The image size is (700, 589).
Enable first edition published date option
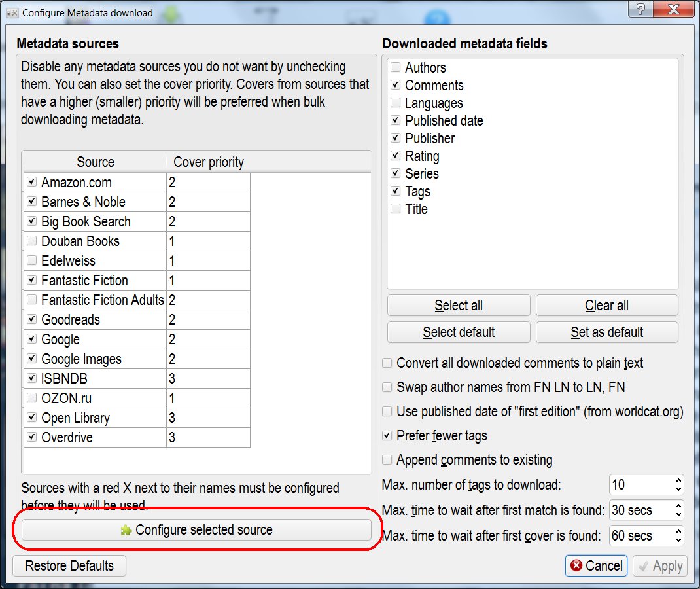(x=387, y=411)
